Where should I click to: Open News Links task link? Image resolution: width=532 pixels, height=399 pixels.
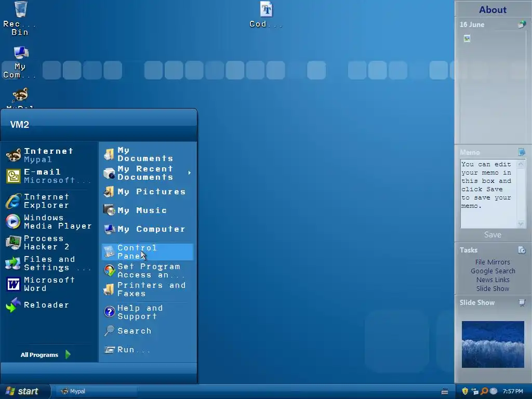[493, 280]
